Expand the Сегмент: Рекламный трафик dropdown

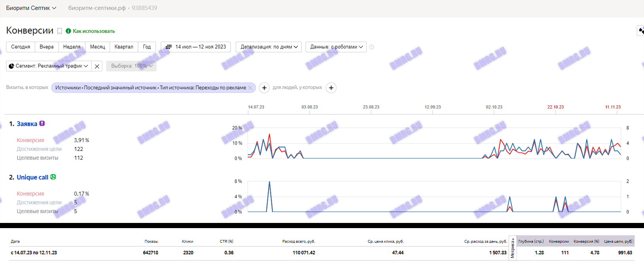[49, 66]
